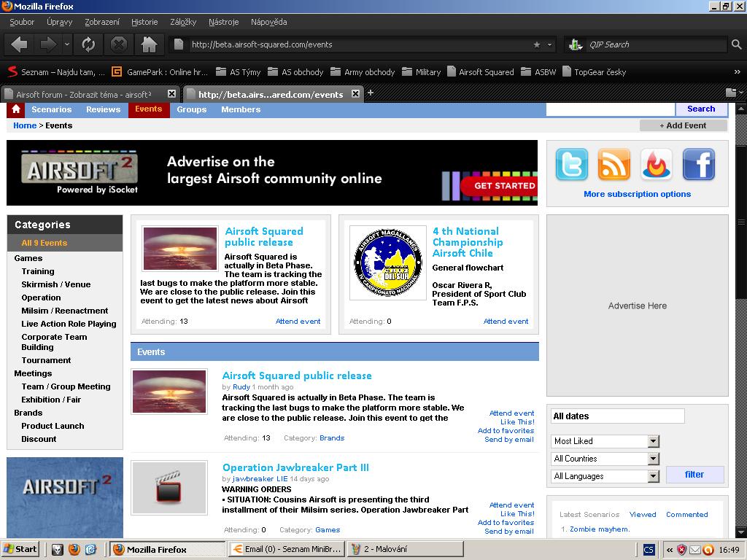Open new tab with plus button
The image size is (747, 560).
click(371, 93)
